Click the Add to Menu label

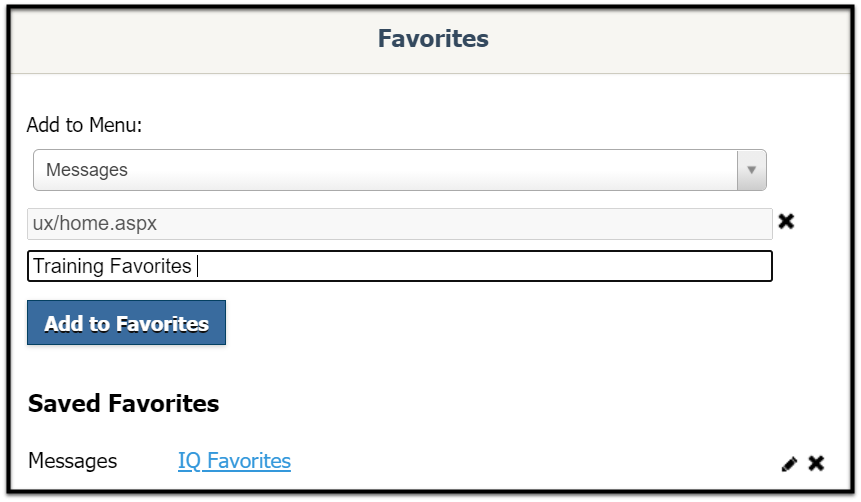[84, 125]
